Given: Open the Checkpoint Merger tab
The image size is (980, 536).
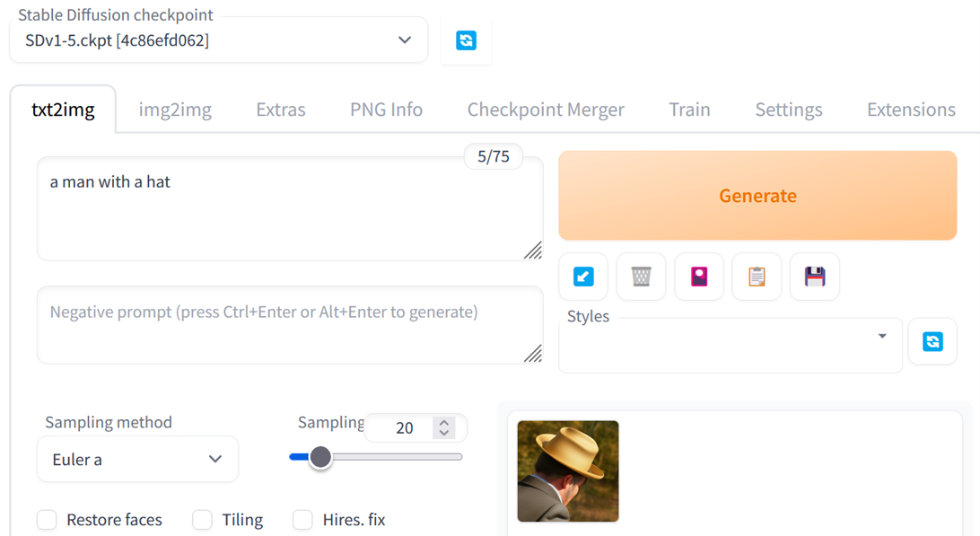Looking at the screenshot, I should coord(546,110).
